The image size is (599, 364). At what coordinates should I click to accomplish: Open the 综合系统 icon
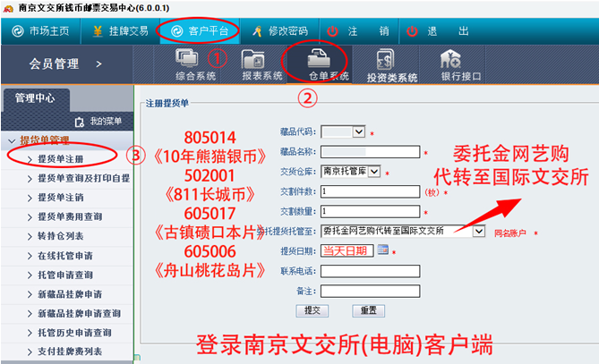click(195, 64)
